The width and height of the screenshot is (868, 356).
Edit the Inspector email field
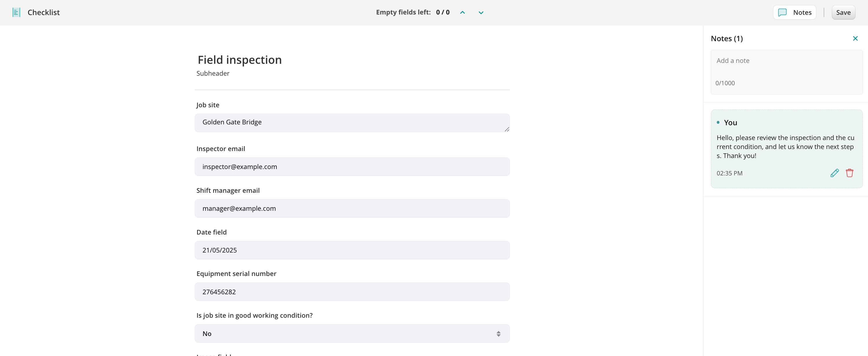pos(351,166)
